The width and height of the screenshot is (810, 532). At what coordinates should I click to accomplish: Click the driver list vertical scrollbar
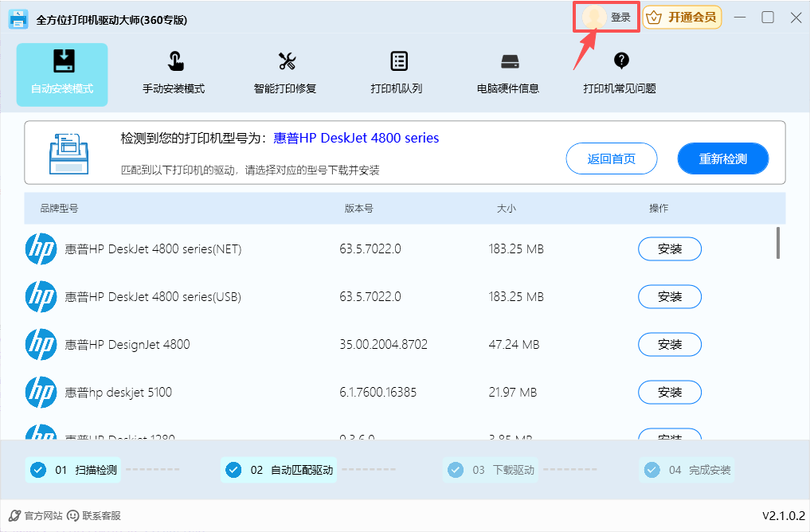pos(777,243)
